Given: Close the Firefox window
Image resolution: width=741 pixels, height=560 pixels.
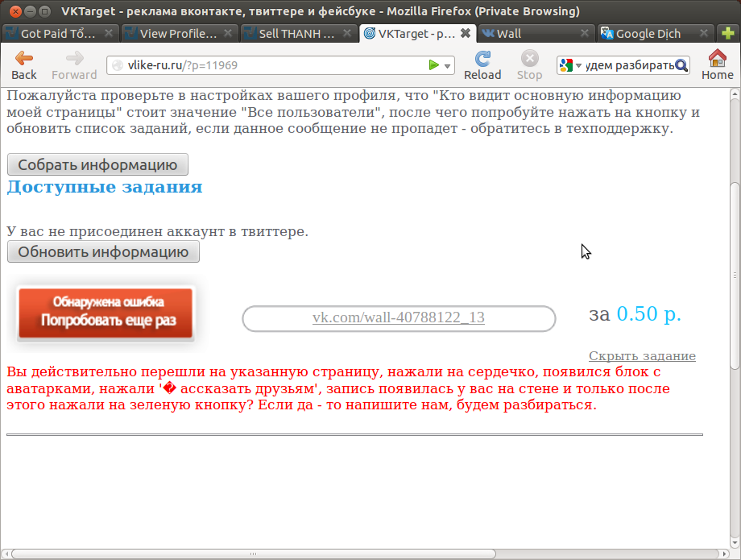Looking at the screenshot, I should (x=15, y=10).
